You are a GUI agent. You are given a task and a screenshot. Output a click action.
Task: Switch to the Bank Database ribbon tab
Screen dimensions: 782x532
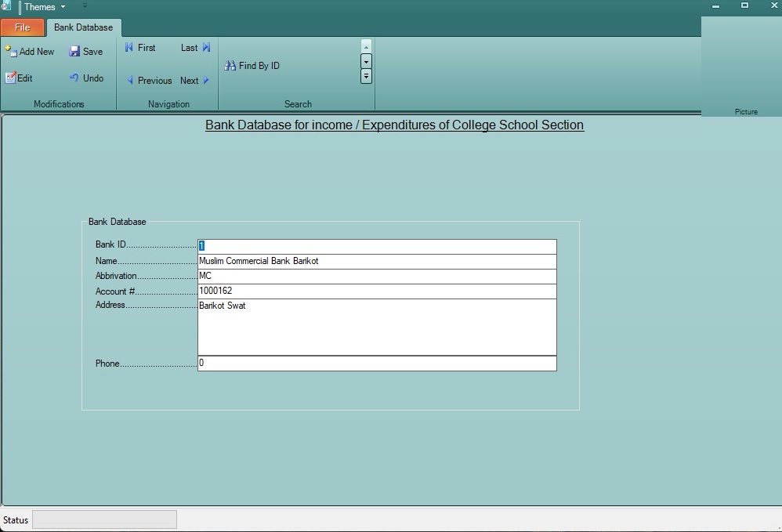point(84,27)
